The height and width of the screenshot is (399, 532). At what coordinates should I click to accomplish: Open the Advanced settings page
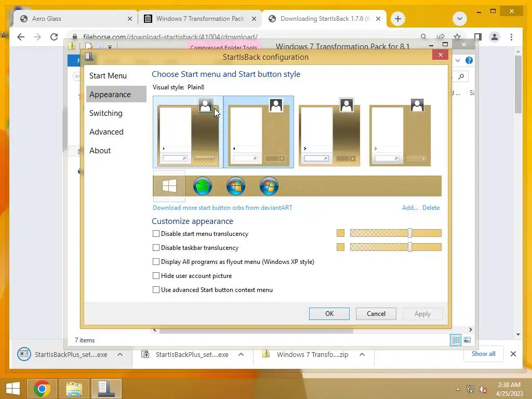point(106,131)
